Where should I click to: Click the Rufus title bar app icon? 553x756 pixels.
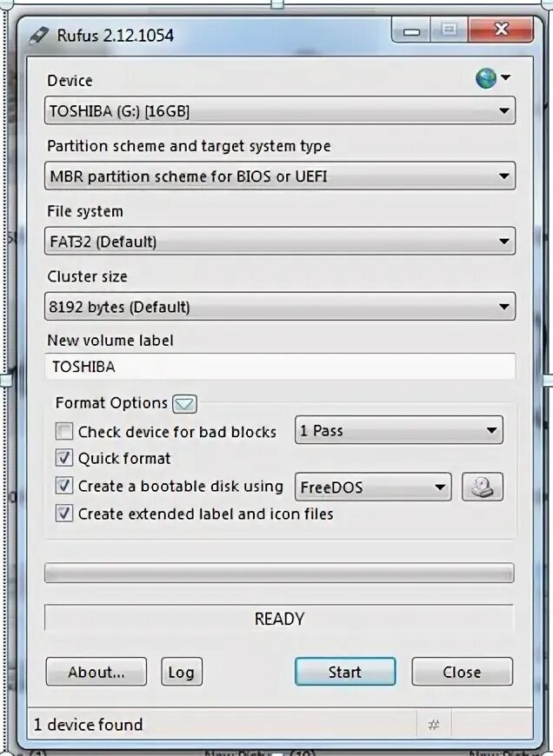pos(40,35)
